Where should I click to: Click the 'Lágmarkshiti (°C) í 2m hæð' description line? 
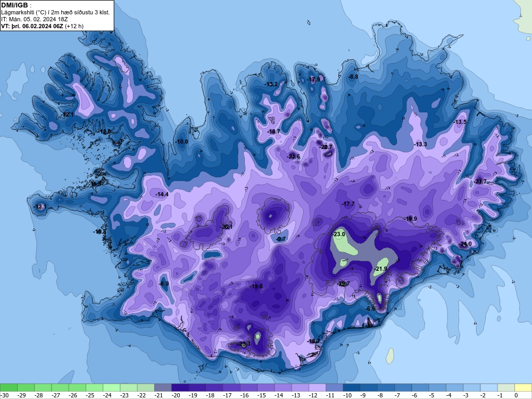[x=55, y=13]
